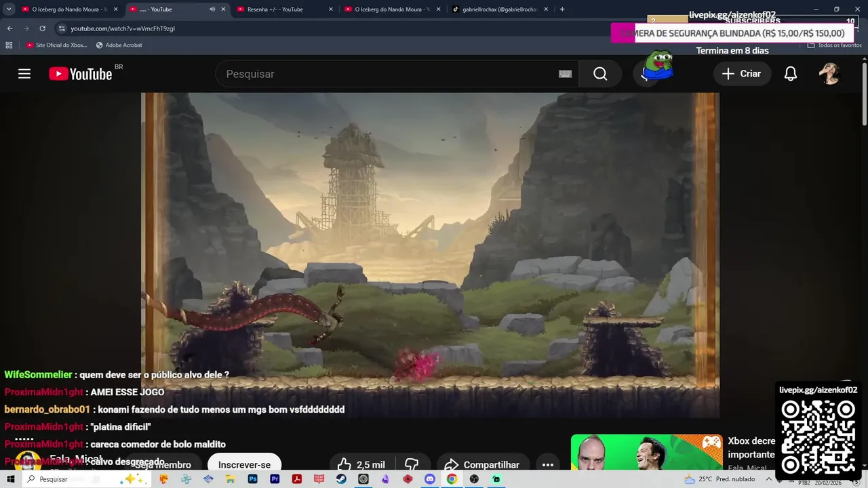Click the address bar URL

tap(123, 28)
